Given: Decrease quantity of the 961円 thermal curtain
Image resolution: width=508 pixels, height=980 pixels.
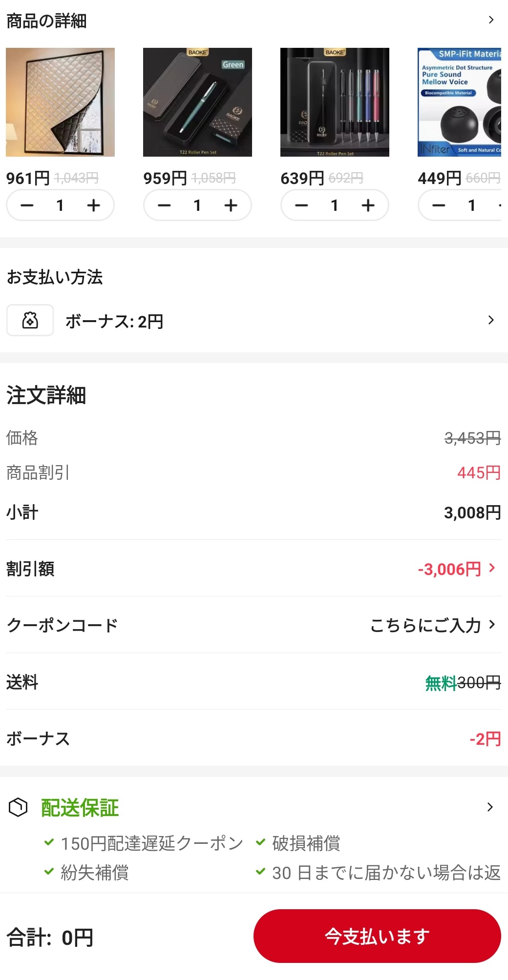Looking at the screenshot, I should pos(27,205).
